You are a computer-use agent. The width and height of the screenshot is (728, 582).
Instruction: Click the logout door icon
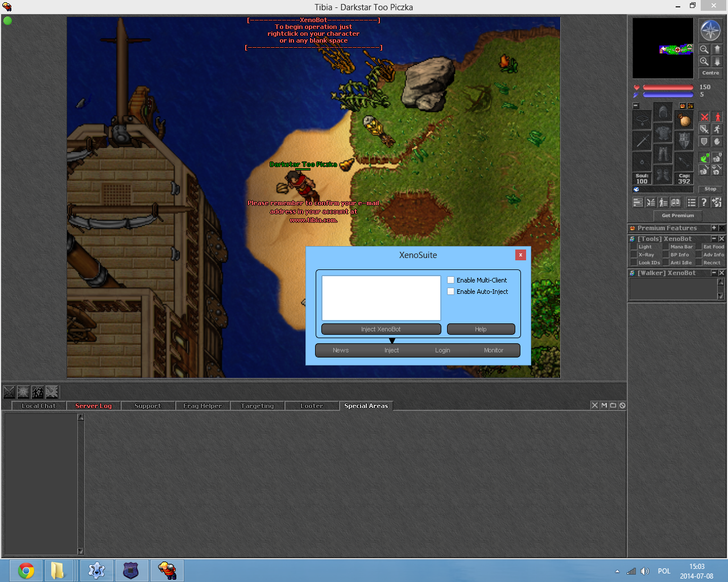(717, 202)
